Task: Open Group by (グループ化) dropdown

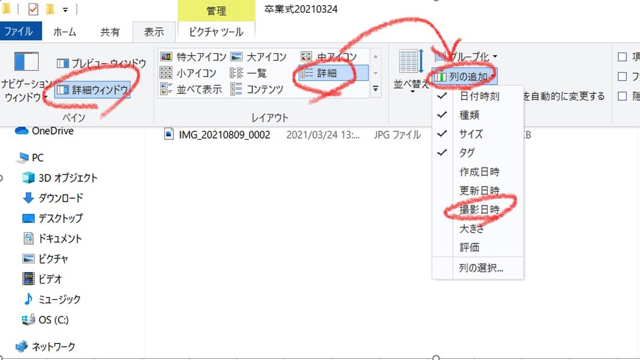Action: click(467, 56)
